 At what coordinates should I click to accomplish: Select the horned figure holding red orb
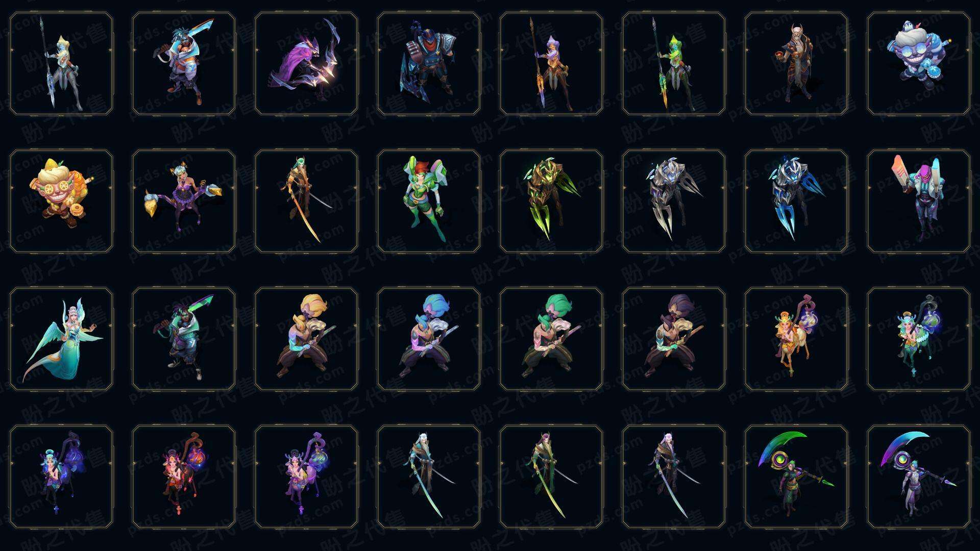coord(796,63)
